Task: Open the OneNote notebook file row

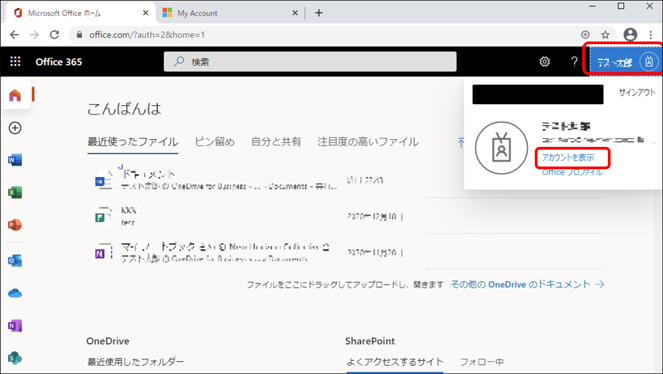Action: [x=249, y=252]
